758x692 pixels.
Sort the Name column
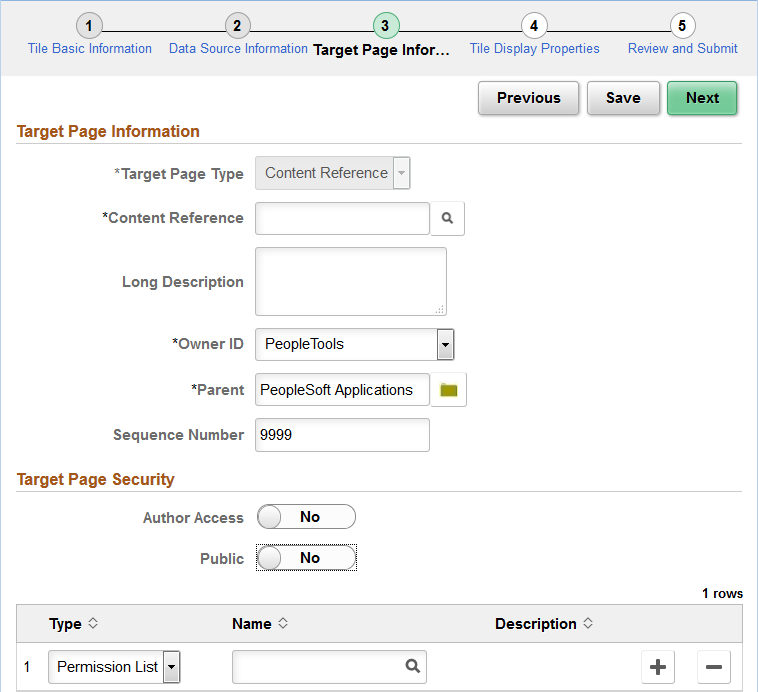pyautogui.click(x=283, y=623)
